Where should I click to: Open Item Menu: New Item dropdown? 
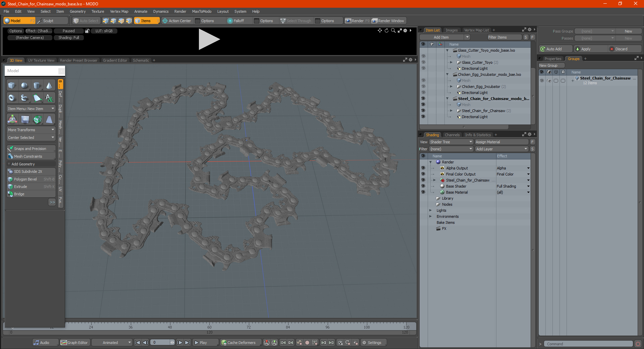(31, 109)
